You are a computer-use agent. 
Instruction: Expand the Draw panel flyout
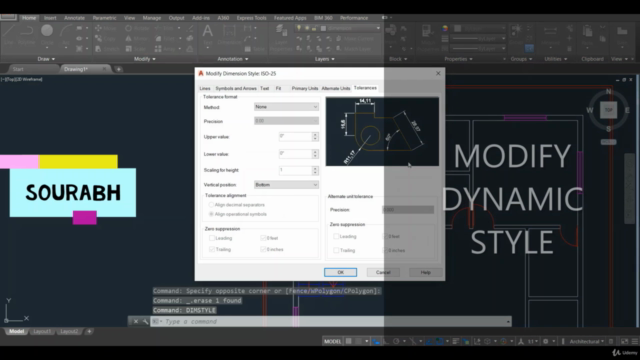tap(46, 59)
